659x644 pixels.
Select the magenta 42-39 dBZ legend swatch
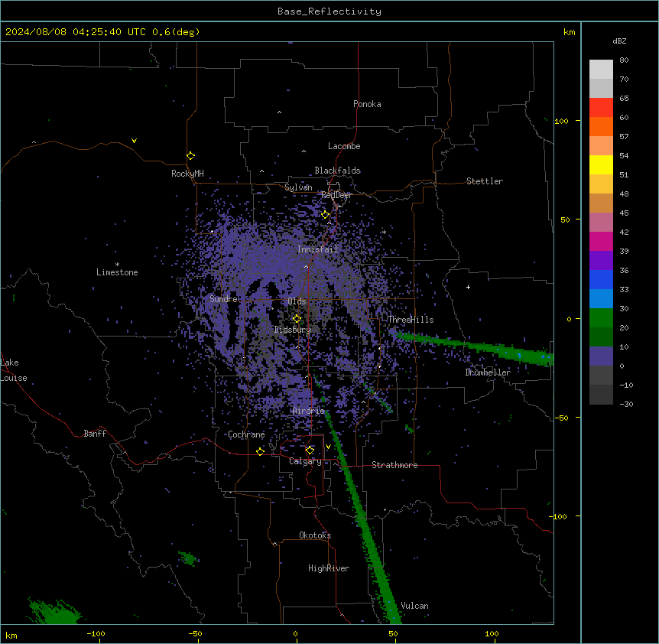601,242
